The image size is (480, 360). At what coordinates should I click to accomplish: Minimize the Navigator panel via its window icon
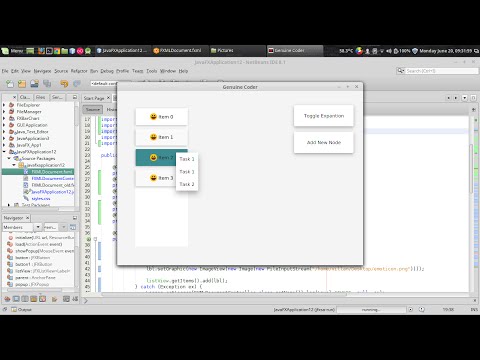75,218
